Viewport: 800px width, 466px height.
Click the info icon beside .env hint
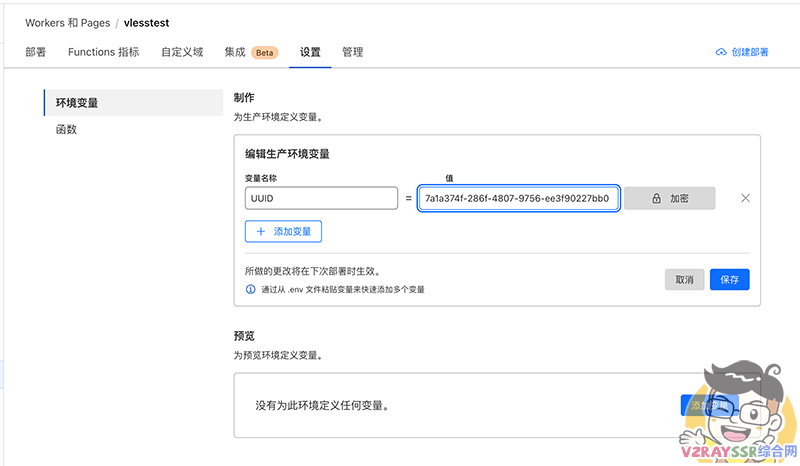[x=250, y=289]
